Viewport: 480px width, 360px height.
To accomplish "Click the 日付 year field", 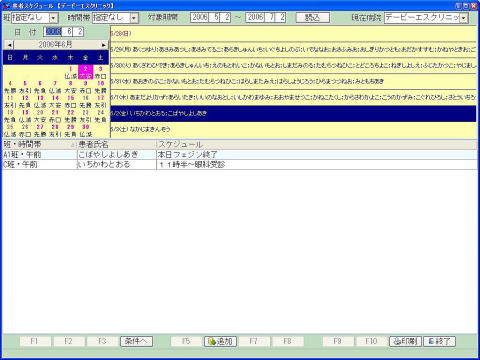I will coord(53,32).
